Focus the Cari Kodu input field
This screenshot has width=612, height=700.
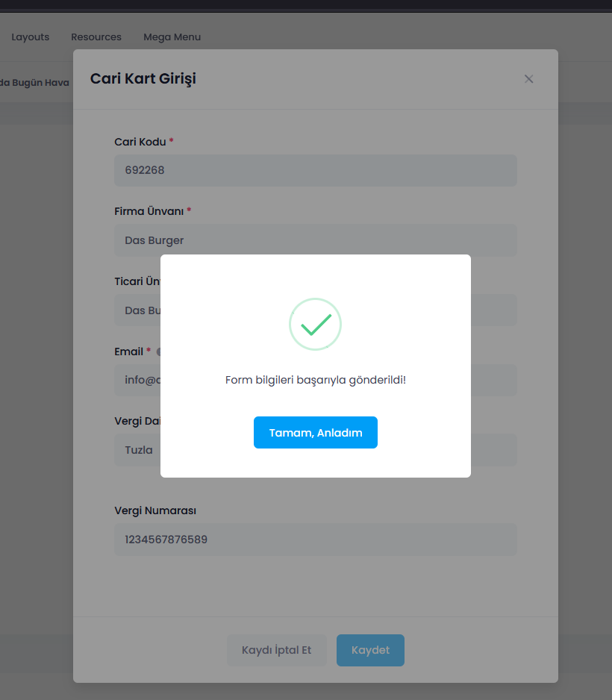coord(315,170)
